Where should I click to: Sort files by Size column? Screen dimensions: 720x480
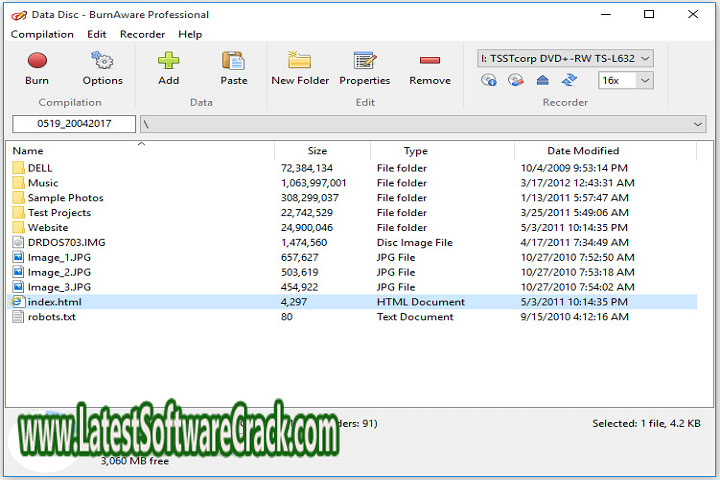pos(317,151)
